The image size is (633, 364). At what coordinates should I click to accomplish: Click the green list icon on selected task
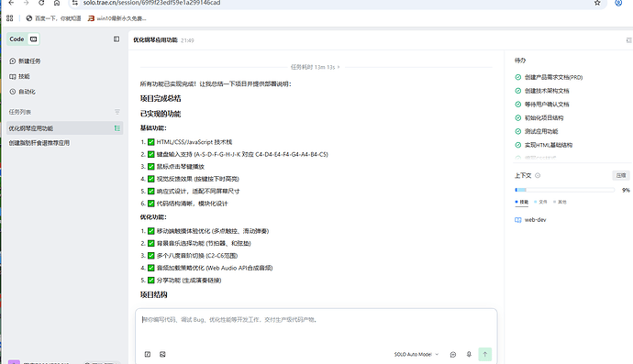(x=117, y=128)
